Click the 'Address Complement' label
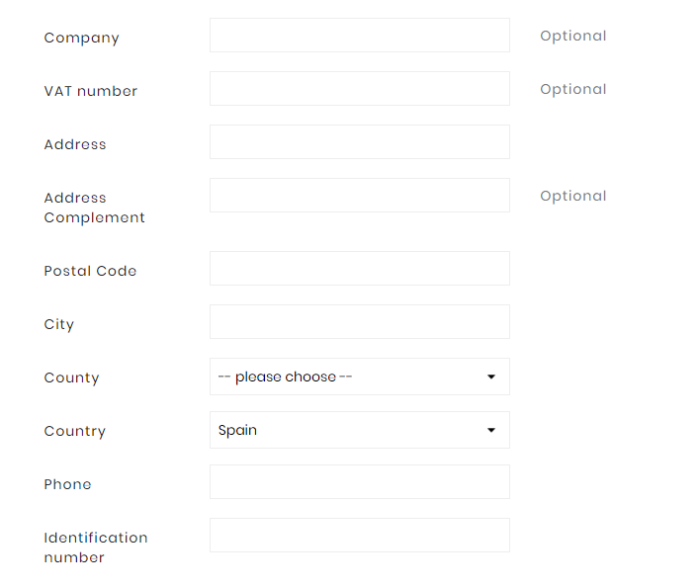This screenshot has height=588, width=700. pos(94,208)
